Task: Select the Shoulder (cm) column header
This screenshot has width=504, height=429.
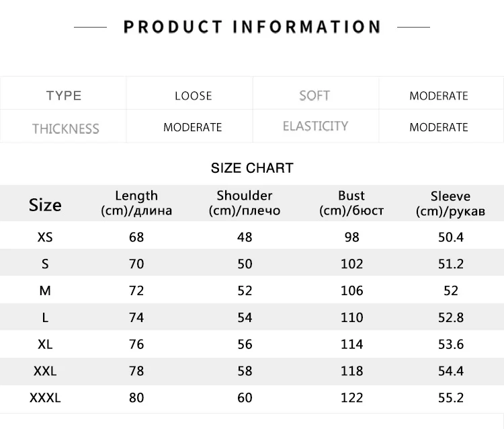Action: [245, 203]
